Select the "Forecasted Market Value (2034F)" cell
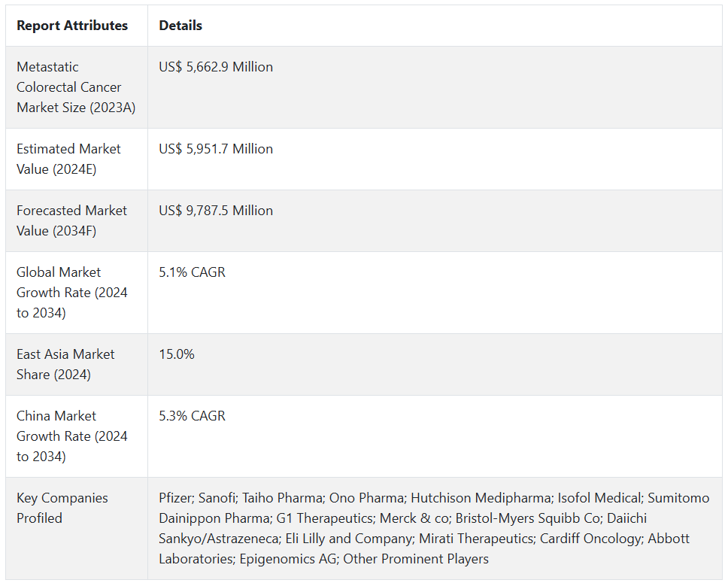 (71, 220)
